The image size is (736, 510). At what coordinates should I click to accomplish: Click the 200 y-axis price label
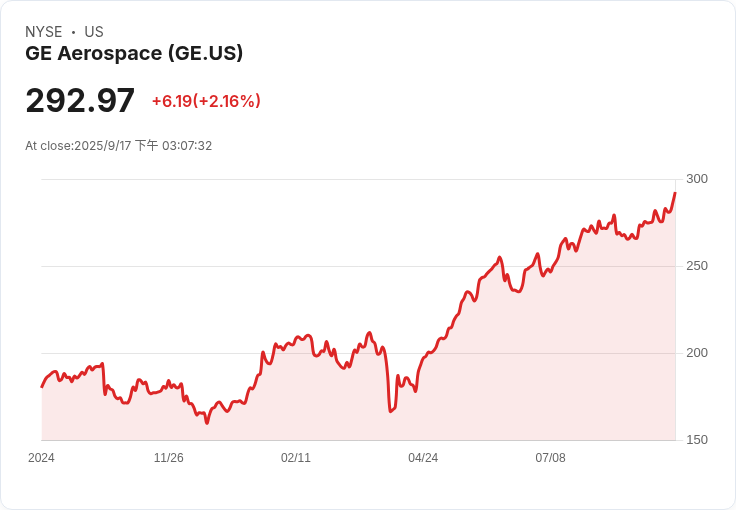pyautogui.click(x=697, y=353)
